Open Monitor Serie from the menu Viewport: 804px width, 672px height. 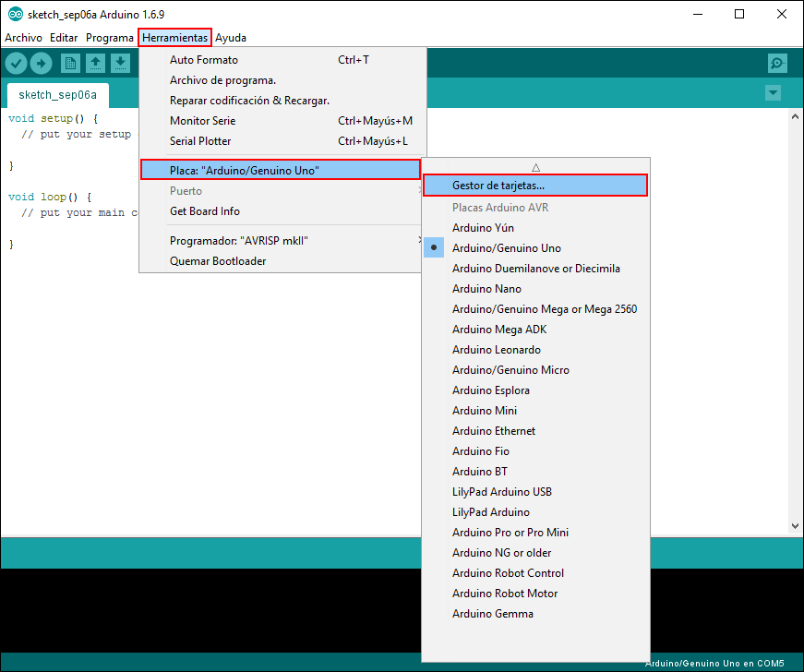[x=282, y=121]
